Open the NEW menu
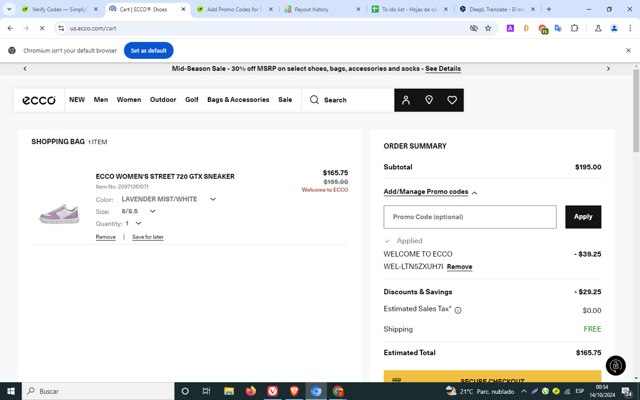Image resolution: width=640 pixels, height=400 pixels. coord(77,100)
